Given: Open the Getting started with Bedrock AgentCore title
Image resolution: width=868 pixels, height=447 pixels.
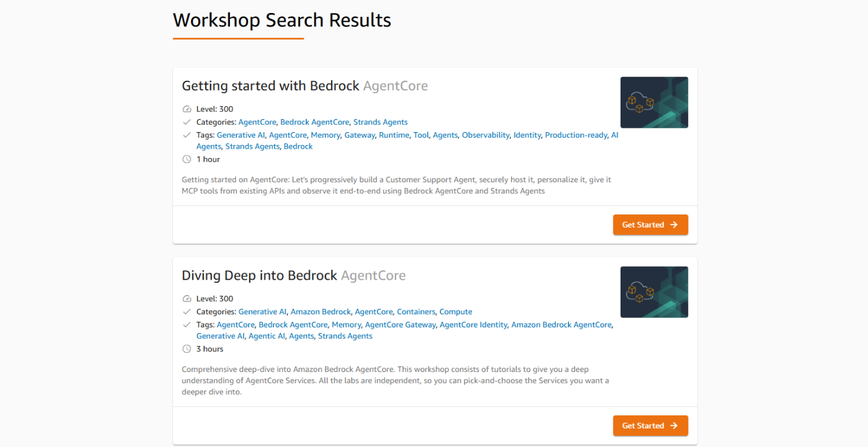Looking at the screenshot, I should pos(304,86).
